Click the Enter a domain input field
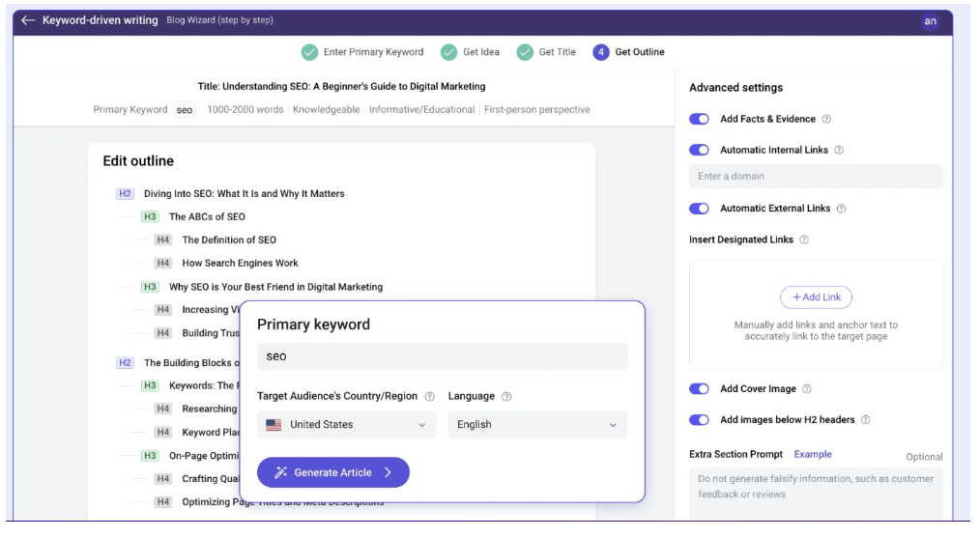The image size is (980, 537). tap(816, 177)
